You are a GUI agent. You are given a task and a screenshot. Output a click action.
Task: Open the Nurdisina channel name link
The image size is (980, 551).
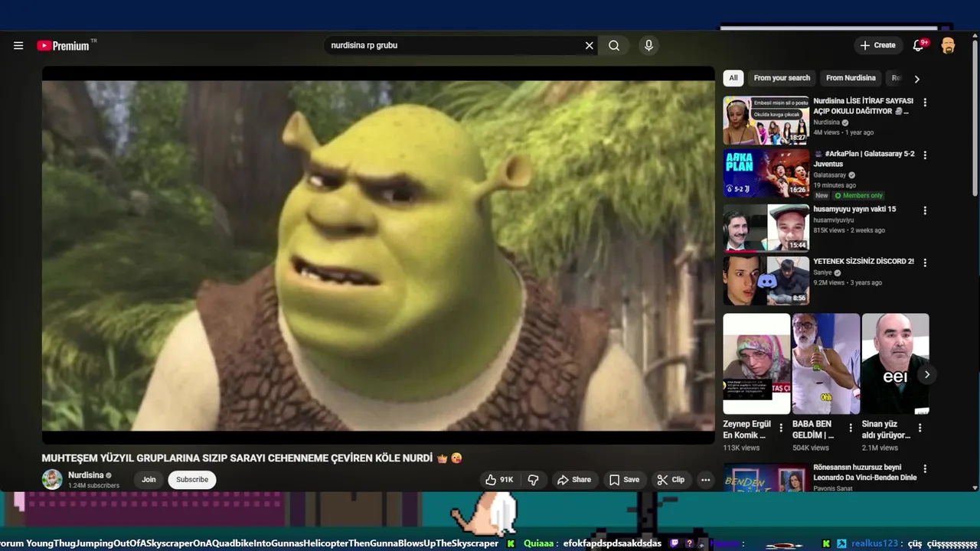point(86,475)
